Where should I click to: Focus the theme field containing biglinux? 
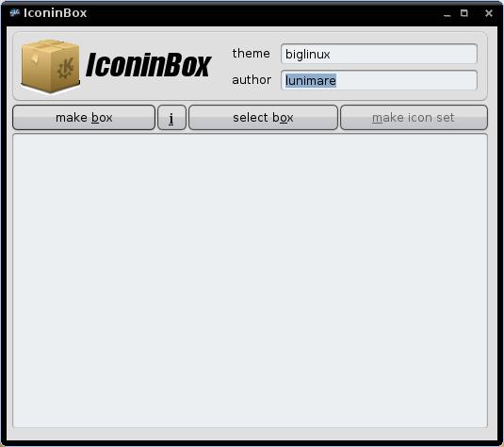tap(379, 54)
